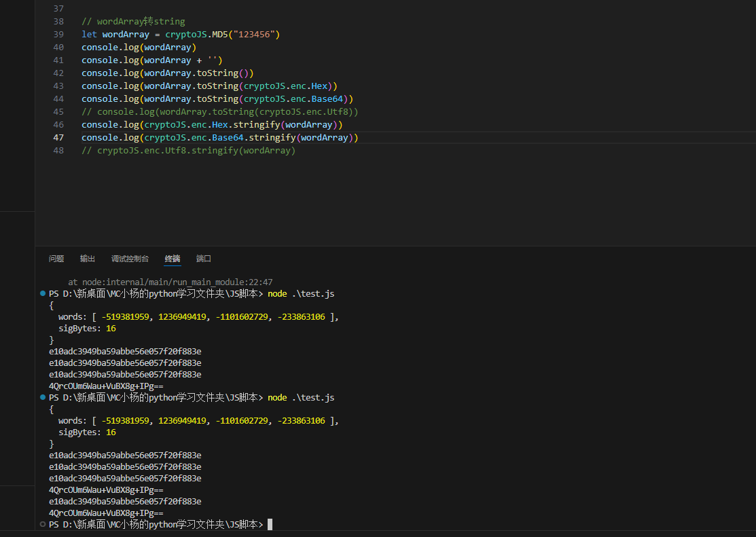
Task: Activate the 终端 tab
Action: click(x=173, y=259)
